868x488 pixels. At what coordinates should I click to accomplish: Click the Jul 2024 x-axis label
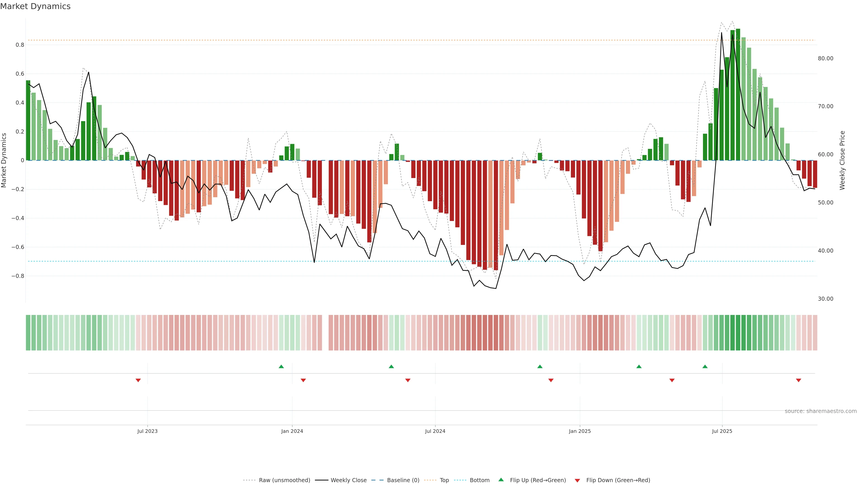pyautogui.click(x=435, y=431)
